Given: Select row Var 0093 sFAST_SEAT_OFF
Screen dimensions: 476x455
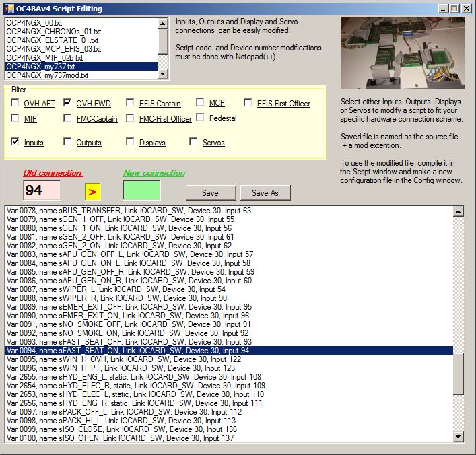Looking at the screenshot, I should click(229, 342).
